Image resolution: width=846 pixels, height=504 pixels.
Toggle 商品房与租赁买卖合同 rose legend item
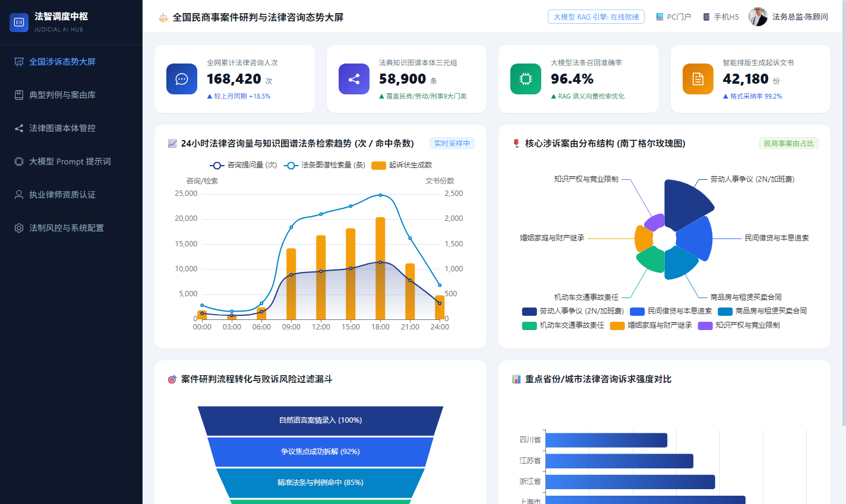762,312
